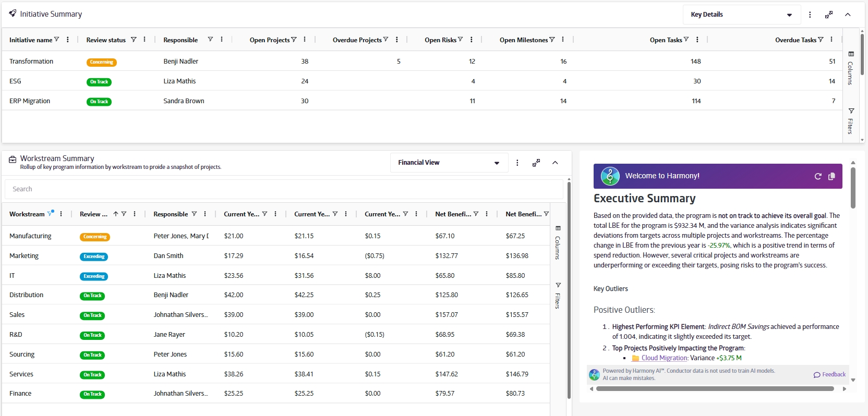Filter the Open Milestones column
This screenshot has height=416, width=868.
click(x=552, y=40)
